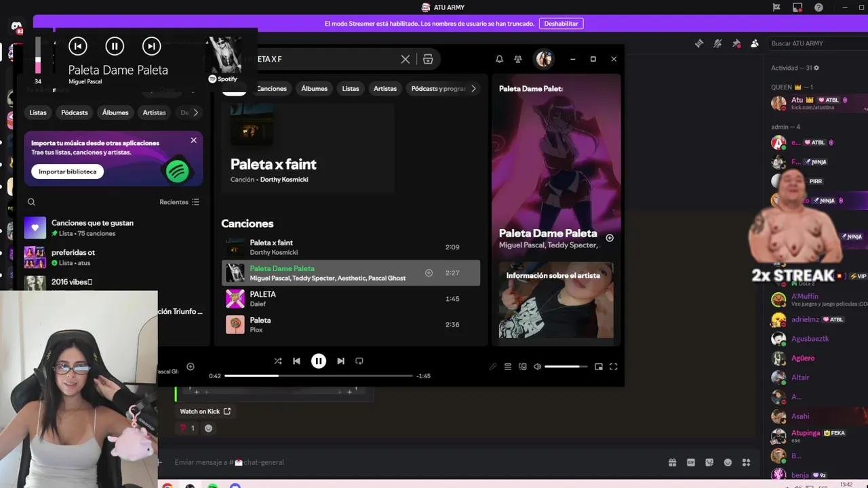Filter library by Pódcasts
868x488 pixels.
(75, 113)
